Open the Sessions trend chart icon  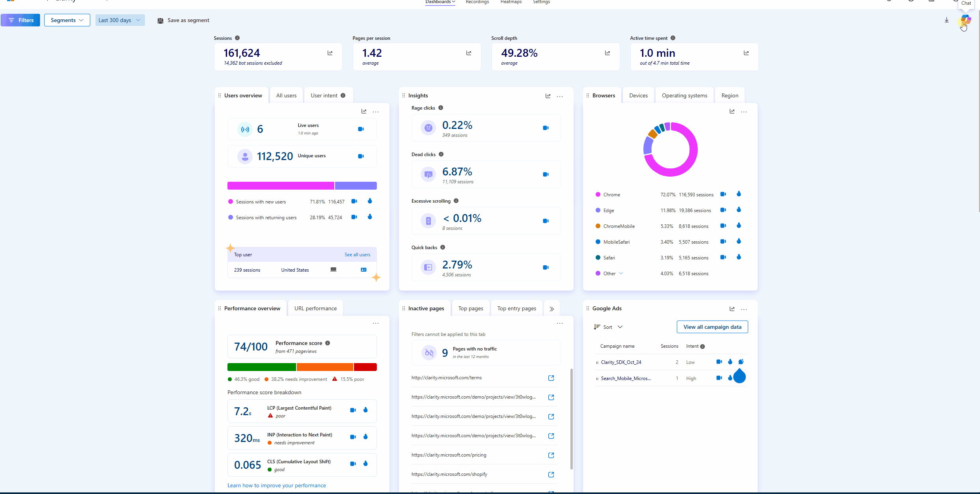330,53
